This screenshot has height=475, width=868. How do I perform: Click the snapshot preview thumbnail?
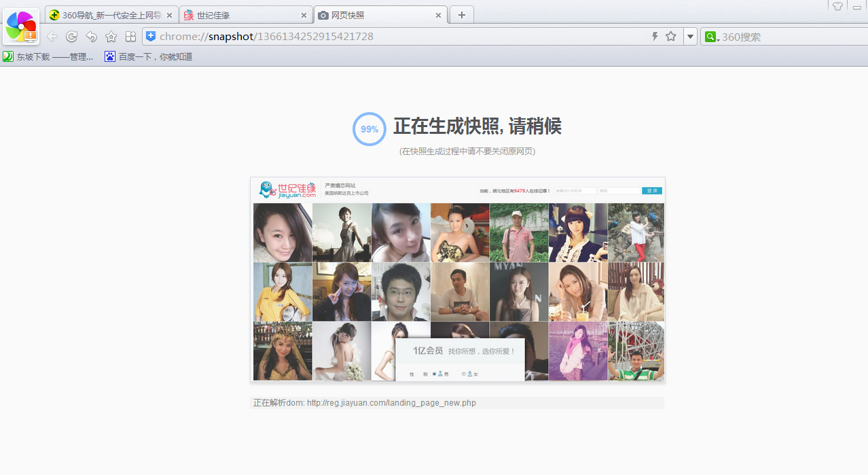(x=458, y=279)
